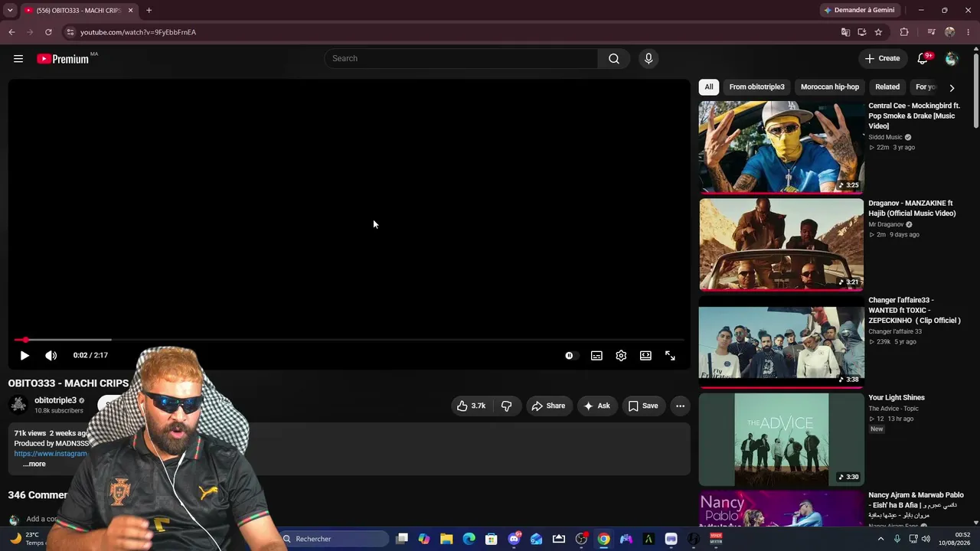
Task: Open Task View on the taskbar
Action: 402,539
